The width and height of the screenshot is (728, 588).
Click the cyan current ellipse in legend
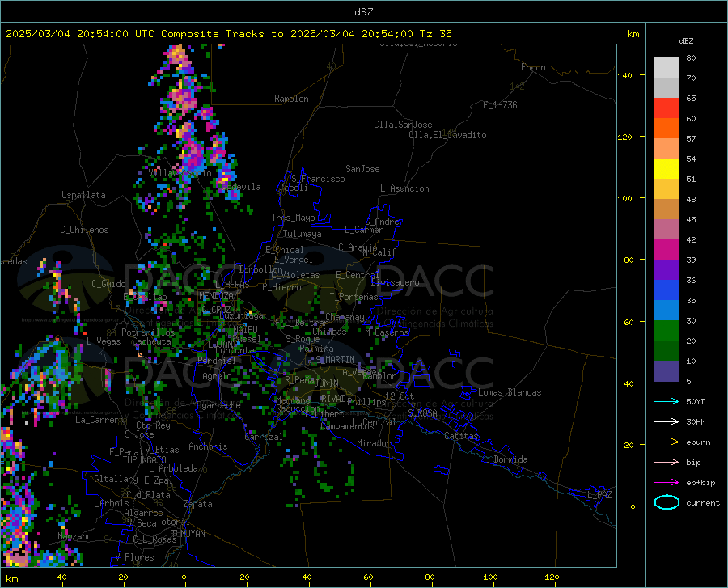(667, 502)
